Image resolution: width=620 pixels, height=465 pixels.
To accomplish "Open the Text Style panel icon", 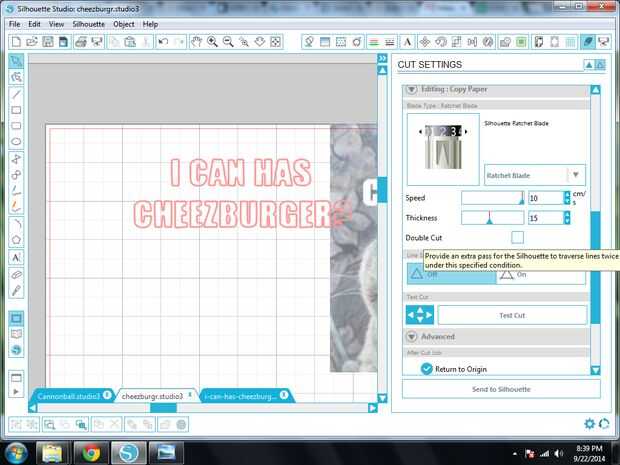I will tap(407, 42).
